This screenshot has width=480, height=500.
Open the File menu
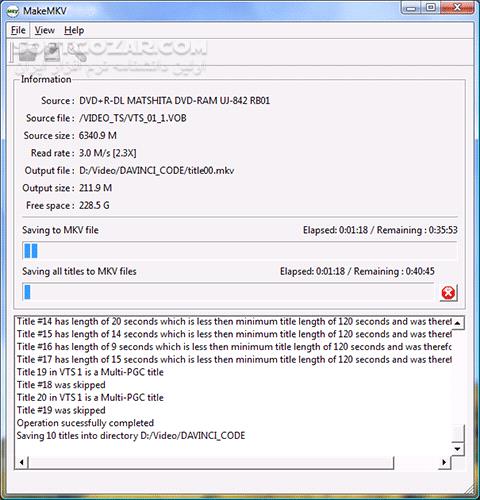18,30
